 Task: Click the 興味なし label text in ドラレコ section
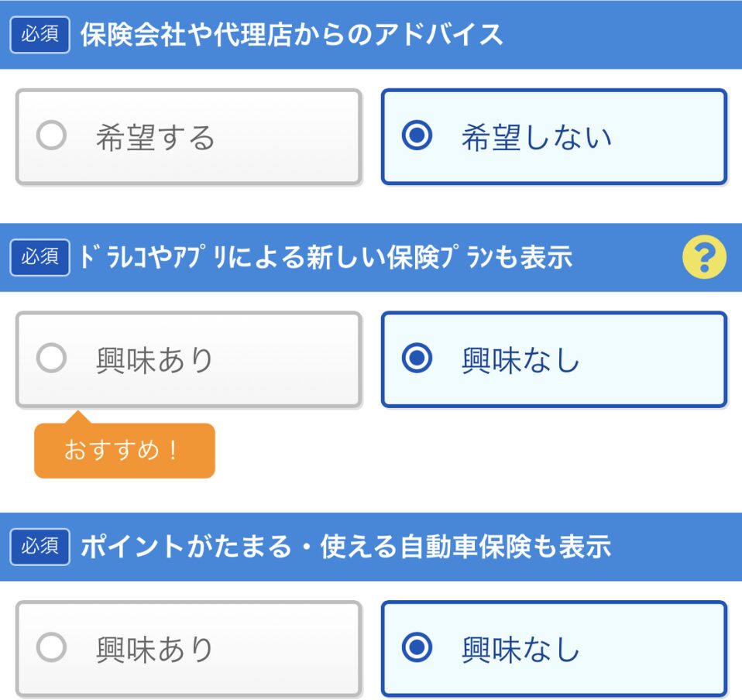(520, 360)
